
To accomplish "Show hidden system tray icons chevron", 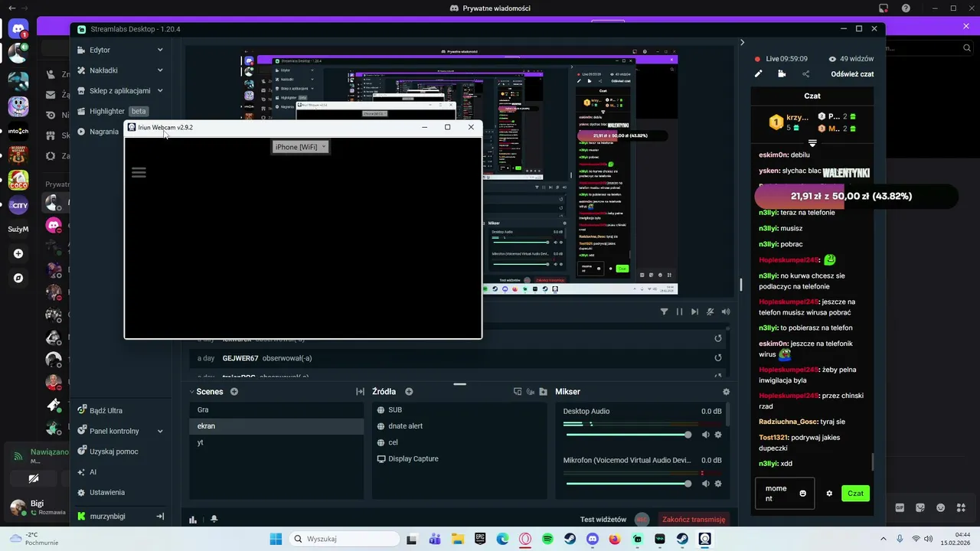I will click(884, 539).
